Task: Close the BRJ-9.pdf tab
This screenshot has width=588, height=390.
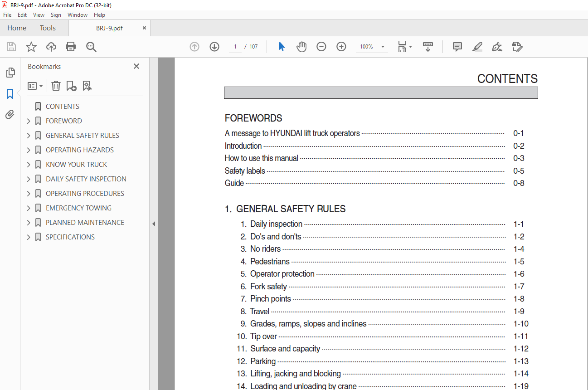Action: (x=145, y=28)
